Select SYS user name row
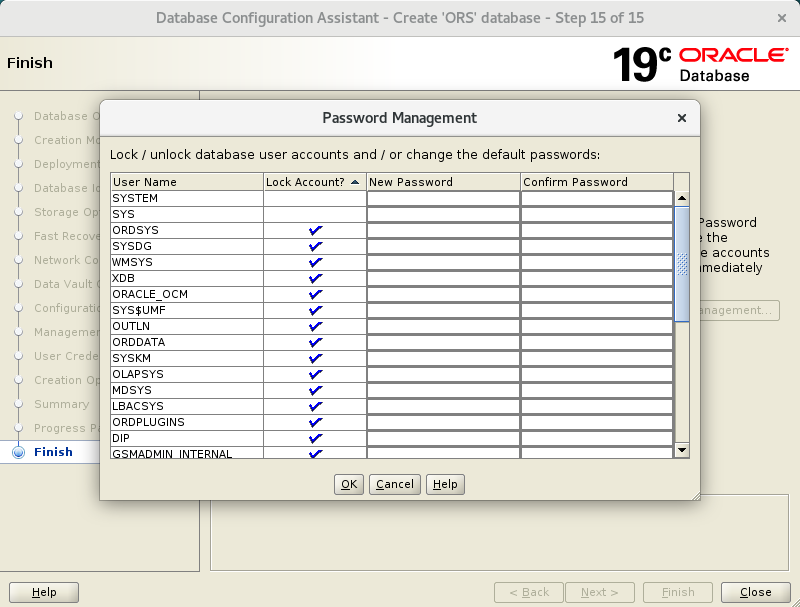The width and height of the screenshot is (800, 607). pos(187,214)
